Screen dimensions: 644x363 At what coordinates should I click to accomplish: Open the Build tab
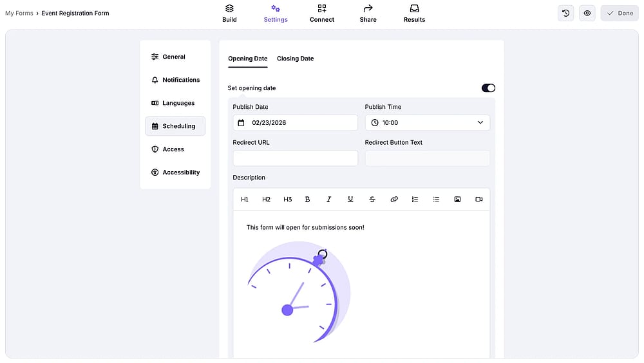click(229, 14)
